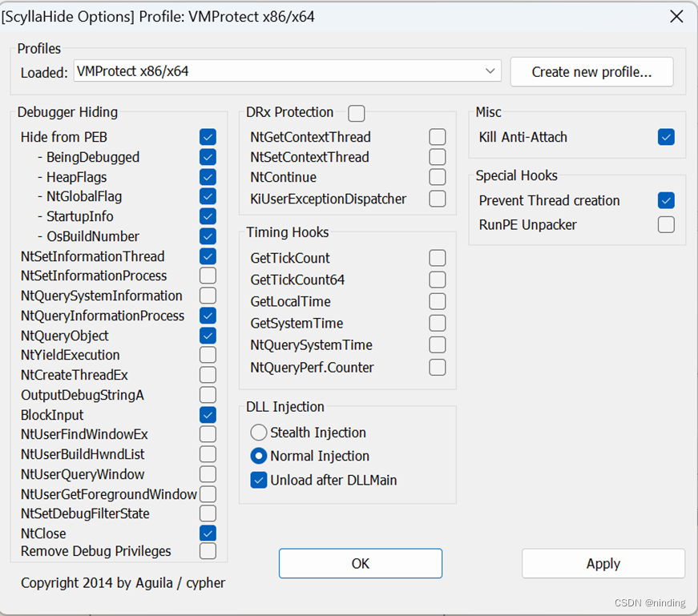This screenshot has width=698, height=616.
Task: Enable GetSystemTime checkbox
Action: pos(438,323)
